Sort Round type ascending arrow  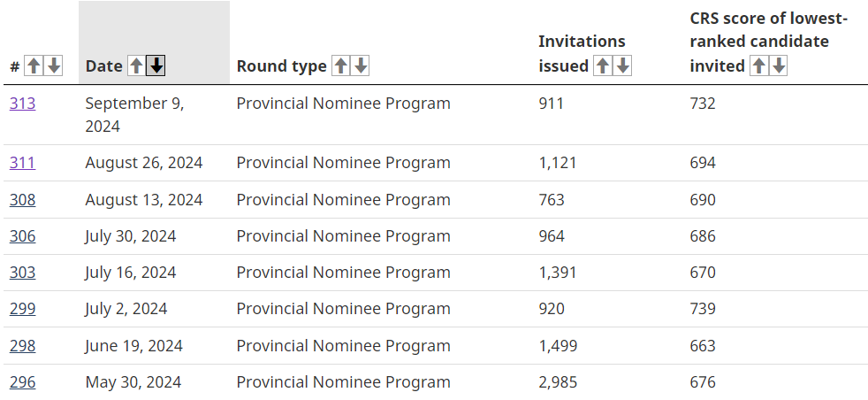[340, 65]
